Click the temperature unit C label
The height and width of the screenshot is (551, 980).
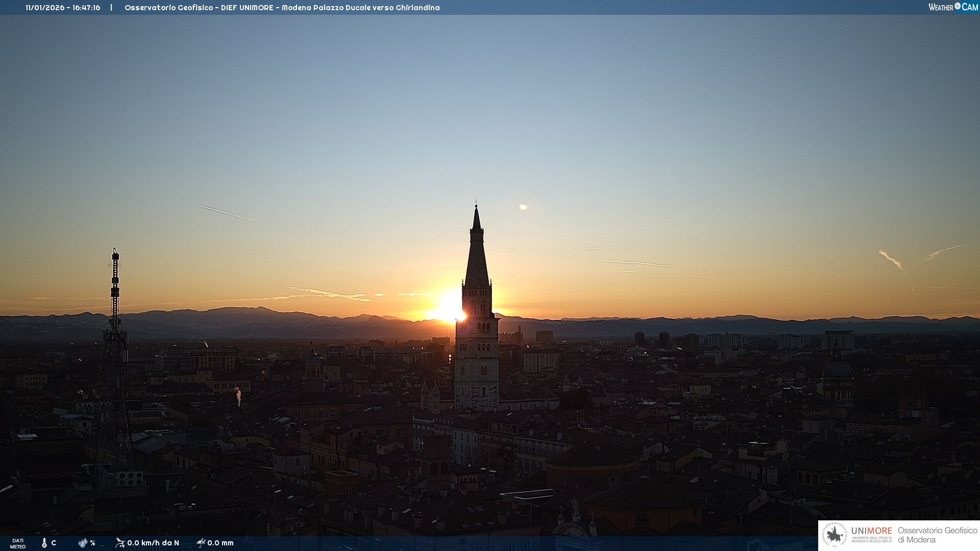54,543
